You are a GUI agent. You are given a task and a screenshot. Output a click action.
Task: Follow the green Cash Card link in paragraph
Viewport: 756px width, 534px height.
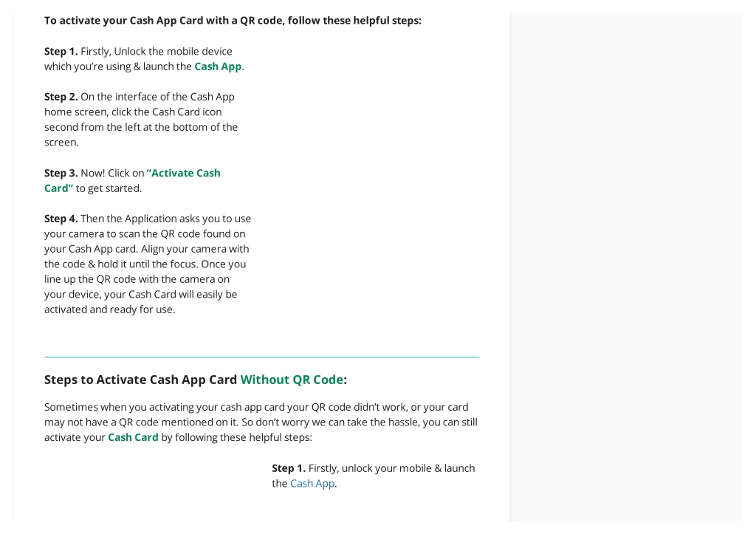[133, 437]
